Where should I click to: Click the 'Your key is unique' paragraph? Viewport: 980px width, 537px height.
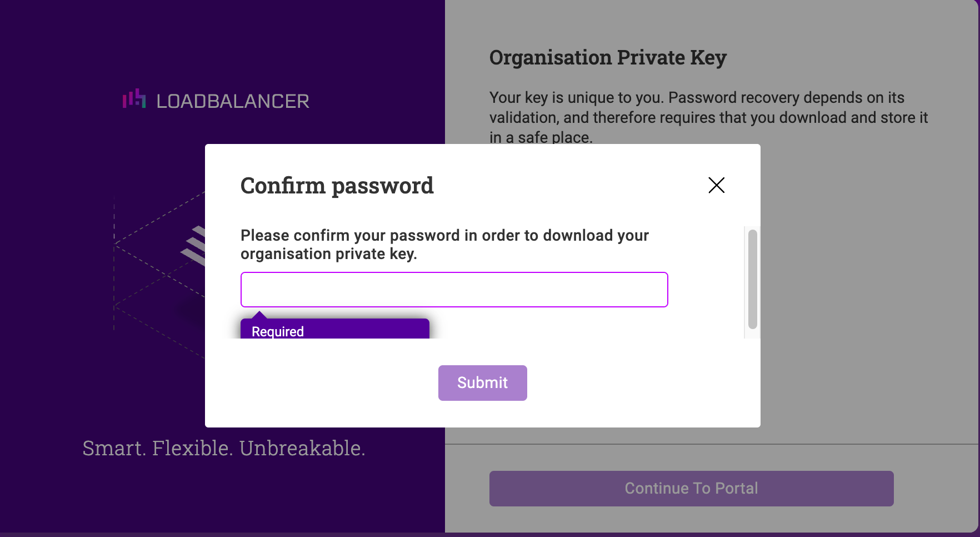(708, 117)
